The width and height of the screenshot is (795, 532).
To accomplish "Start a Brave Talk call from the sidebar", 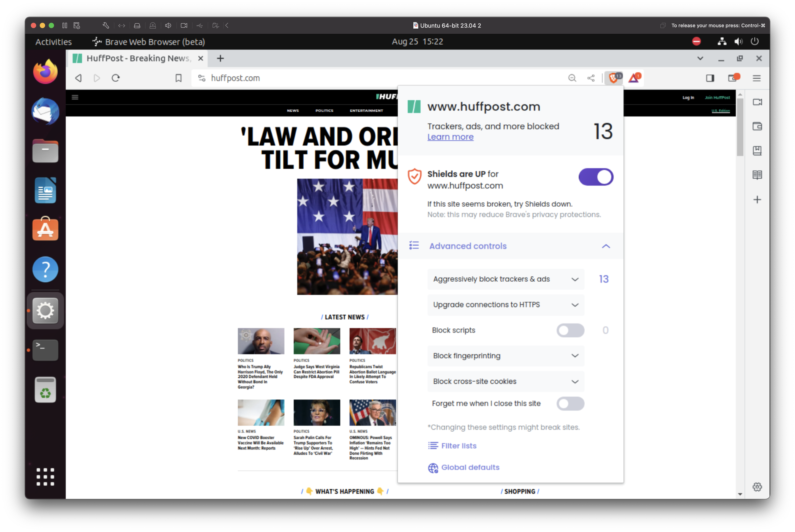I will [x=757, y=102].
